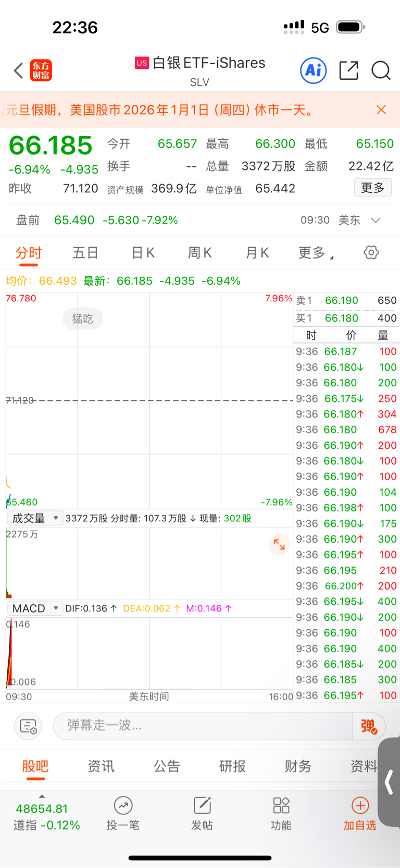The height and width of the screenshot is (868, 400).
Task: Expand the chart fullscreen arrows icon
Action: pos(279,544)
